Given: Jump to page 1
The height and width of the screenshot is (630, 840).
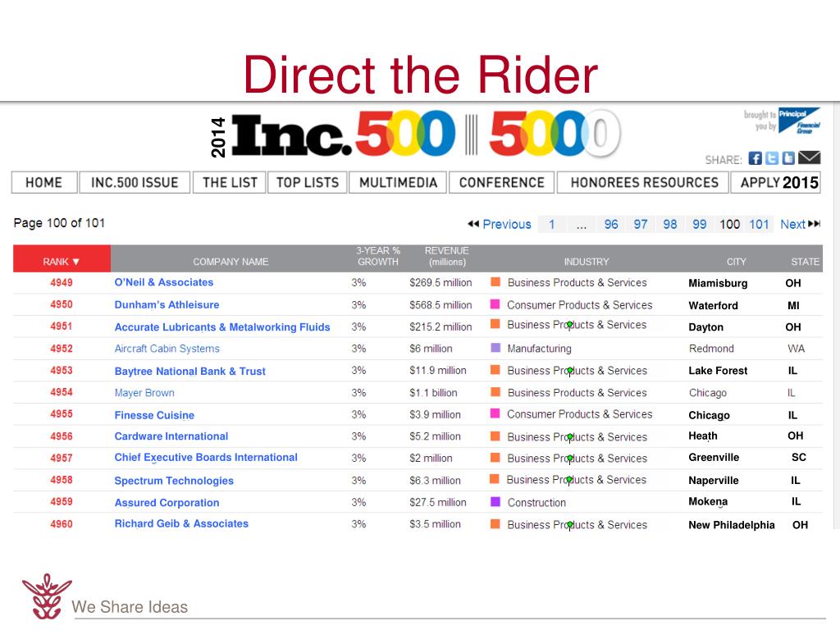Looking at the screenshot, I should pyautogui.click(x=552, y=225).
